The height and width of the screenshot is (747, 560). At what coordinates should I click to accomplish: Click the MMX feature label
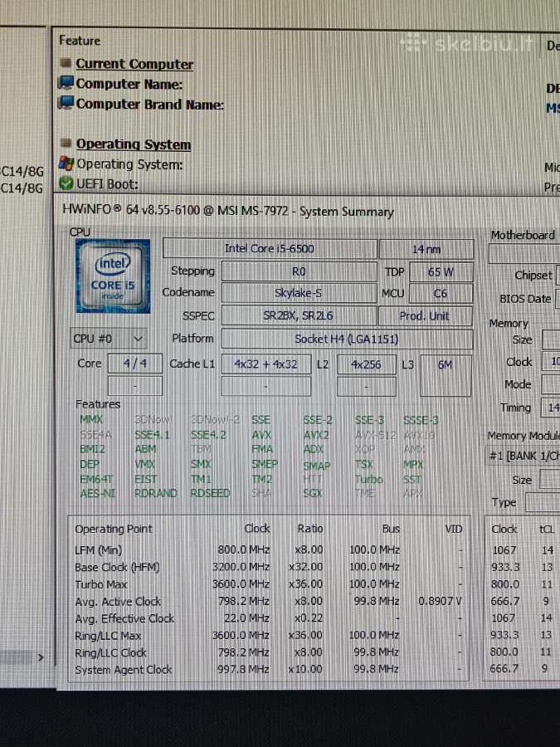coord(91,419)
